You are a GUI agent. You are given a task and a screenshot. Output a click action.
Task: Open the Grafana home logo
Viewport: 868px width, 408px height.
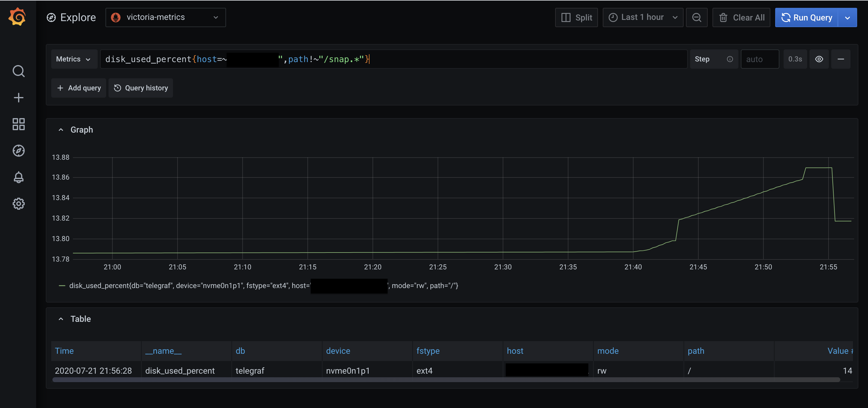[17, 17]
